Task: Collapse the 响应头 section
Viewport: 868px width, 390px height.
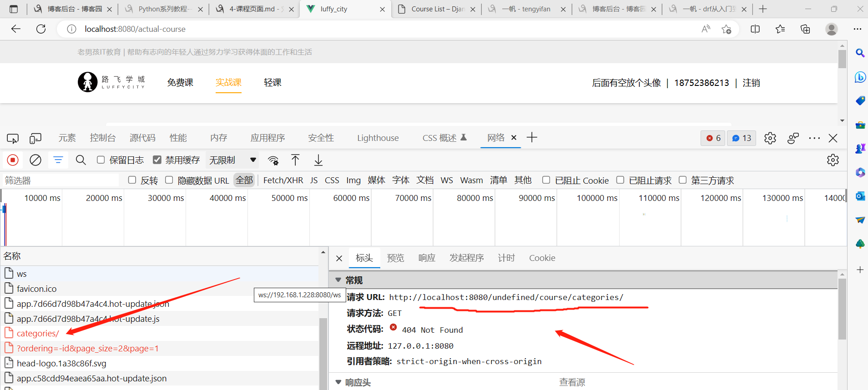Action: [338, 382]
